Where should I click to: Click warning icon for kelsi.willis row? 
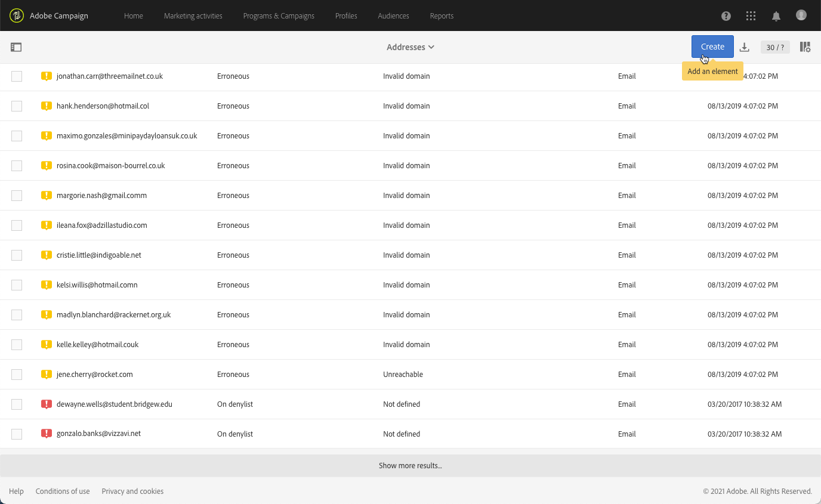pyautogui.click(x=47, y=285)
